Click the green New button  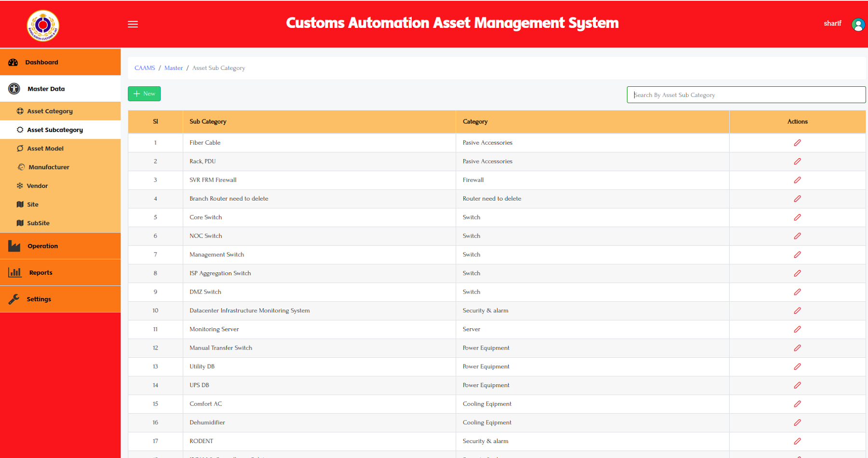pos(144,94)
